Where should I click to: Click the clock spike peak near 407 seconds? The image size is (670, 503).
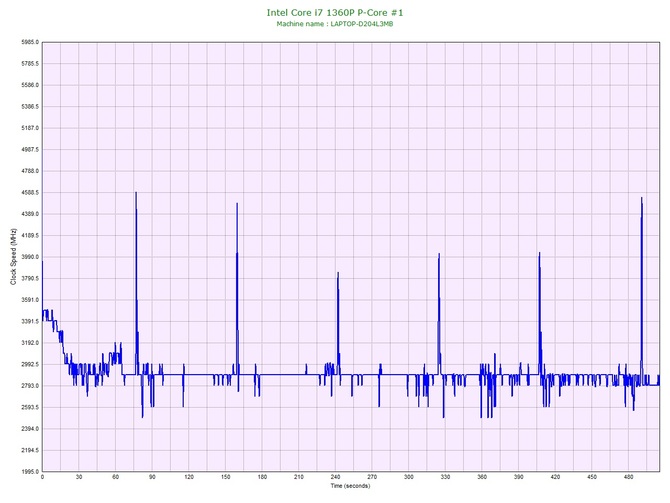540,253
